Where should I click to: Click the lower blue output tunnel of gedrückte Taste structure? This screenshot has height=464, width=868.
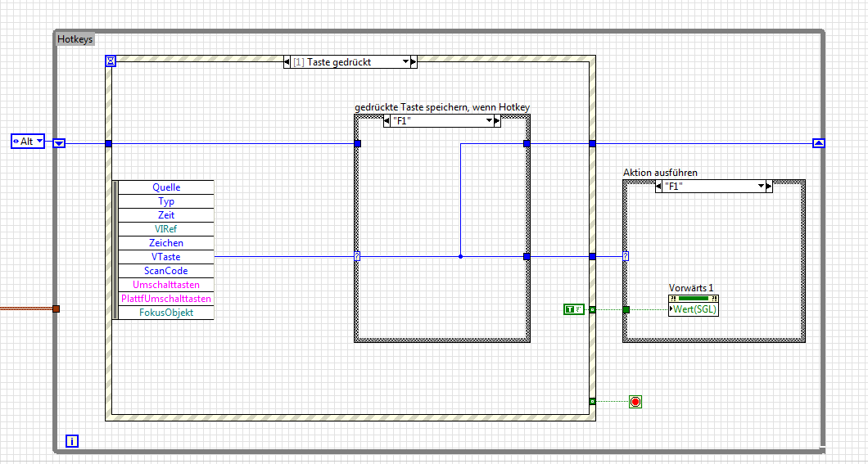[527, 257]
